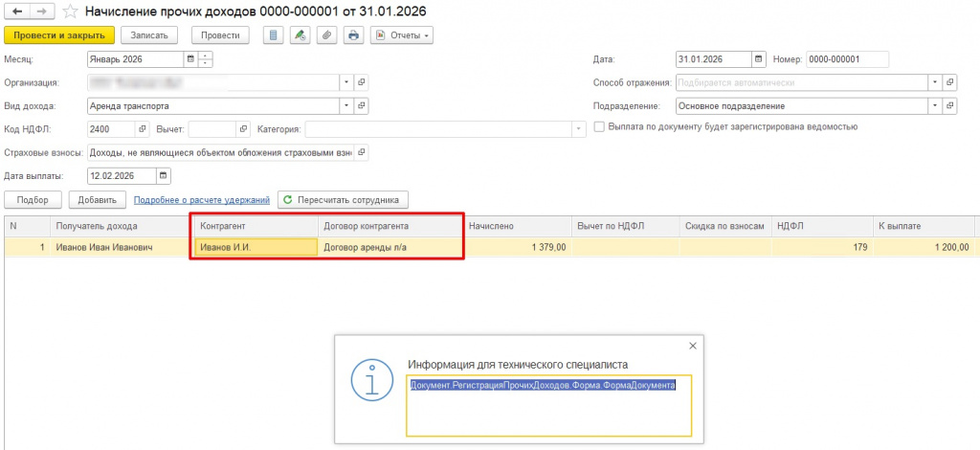Add document to favorites with star

pos(70,11)
